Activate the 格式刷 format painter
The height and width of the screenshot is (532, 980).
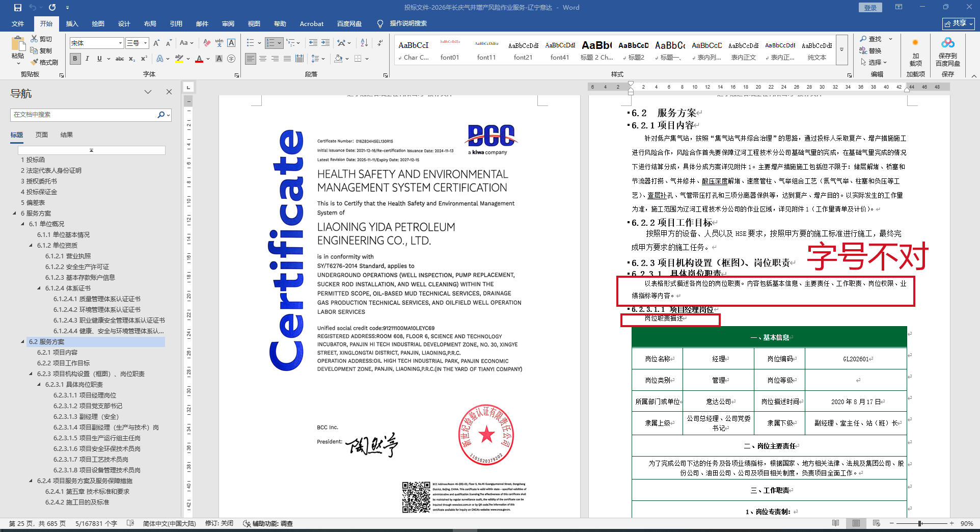44,62
